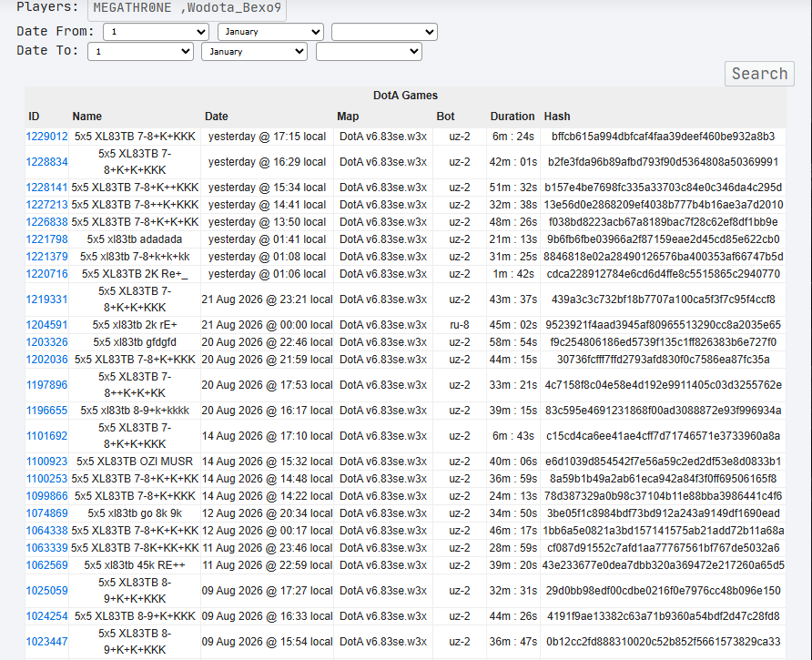Click the DotA Games table title
812x660 pixels.
pyautogui.click(x=405, y=96)
